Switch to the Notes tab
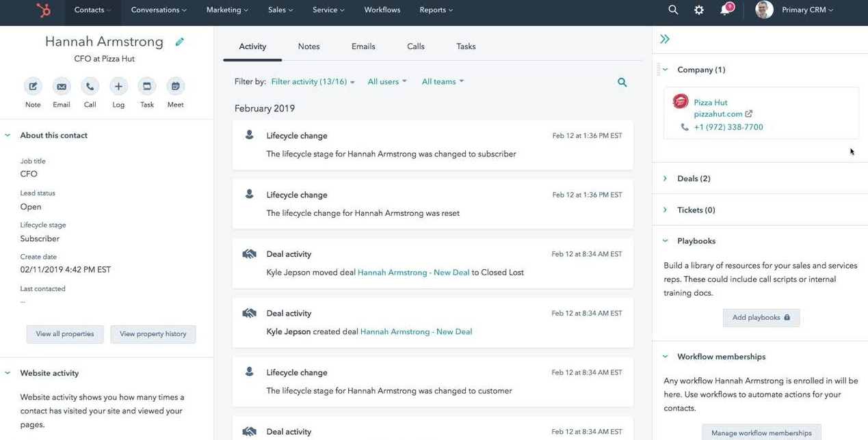 point(308,46)
